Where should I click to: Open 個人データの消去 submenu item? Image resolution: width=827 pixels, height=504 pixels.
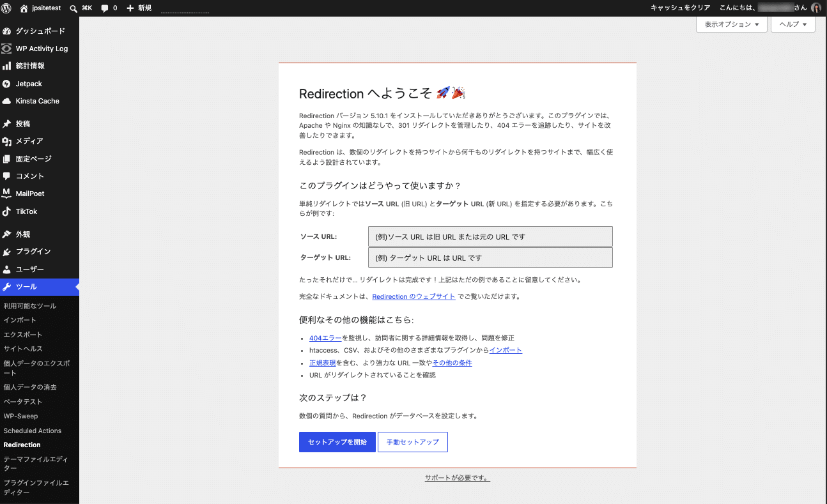click(30, 387)
